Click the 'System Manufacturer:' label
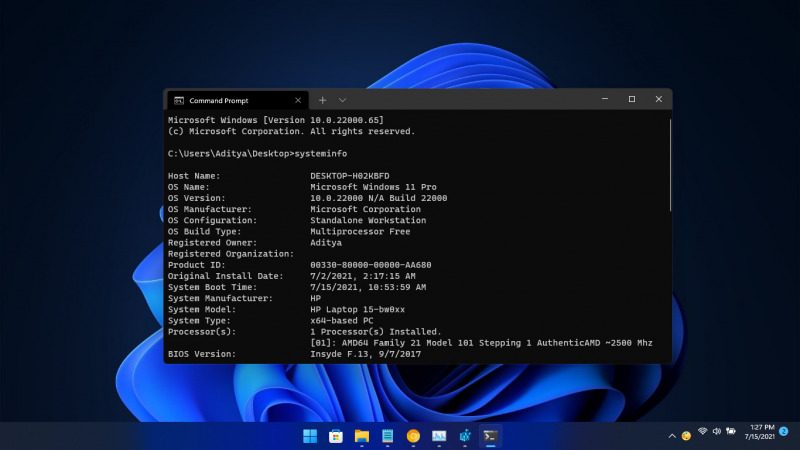 tap(220, 298)
